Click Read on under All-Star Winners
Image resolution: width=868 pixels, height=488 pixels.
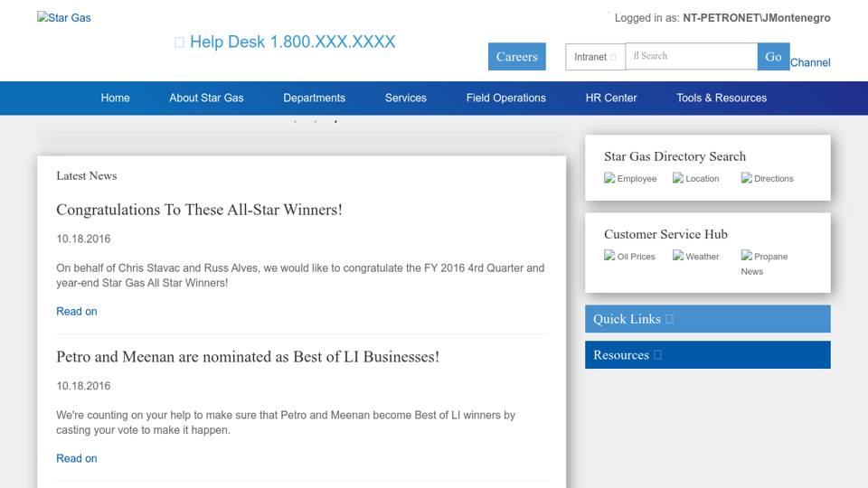[x=77, y=312]
